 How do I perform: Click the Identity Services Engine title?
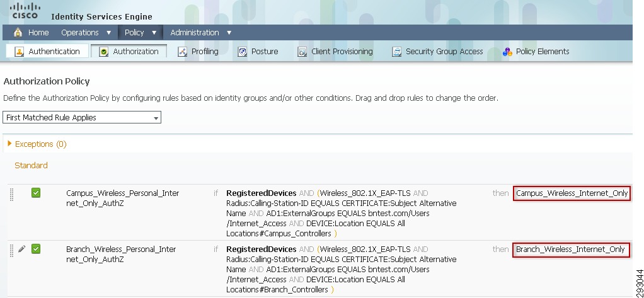point(101,17)
